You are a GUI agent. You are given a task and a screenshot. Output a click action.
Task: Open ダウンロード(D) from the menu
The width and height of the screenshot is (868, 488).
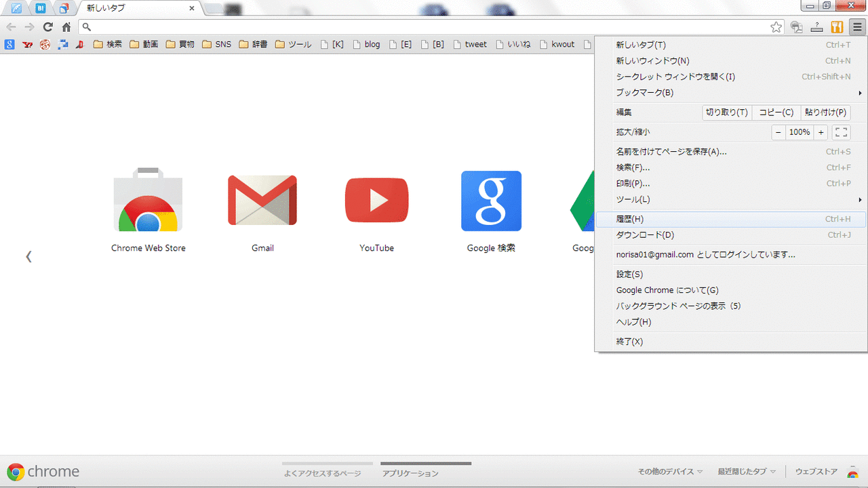coord(731,235)
